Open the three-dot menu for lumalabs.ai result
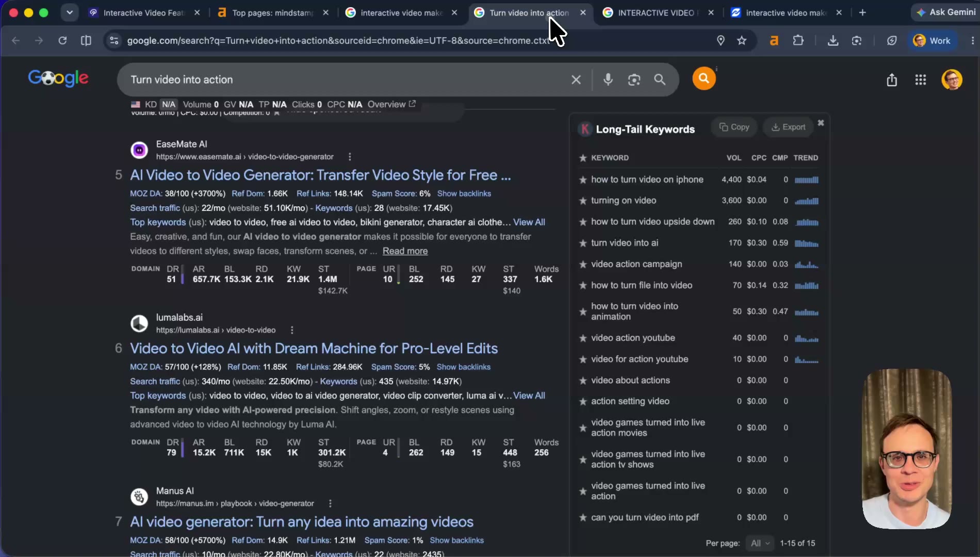The height and width of the screenshot is (557, 980). point(292,330)
